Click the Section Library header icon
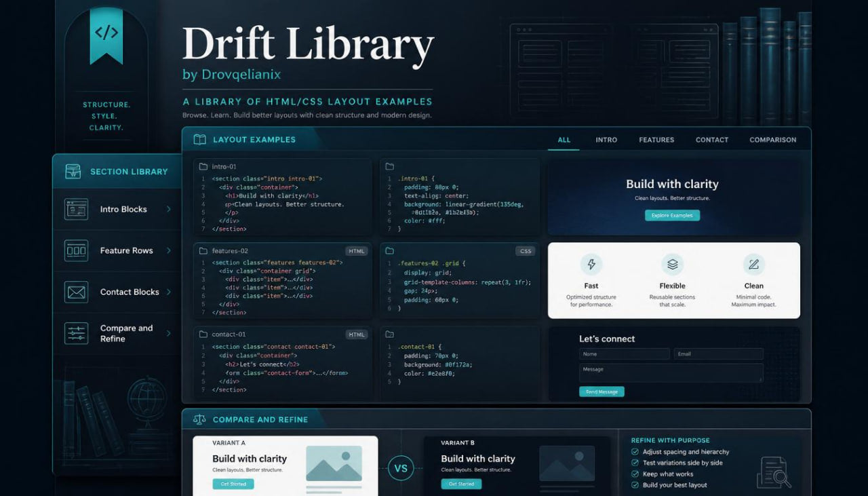 click(x=73, y=172)
